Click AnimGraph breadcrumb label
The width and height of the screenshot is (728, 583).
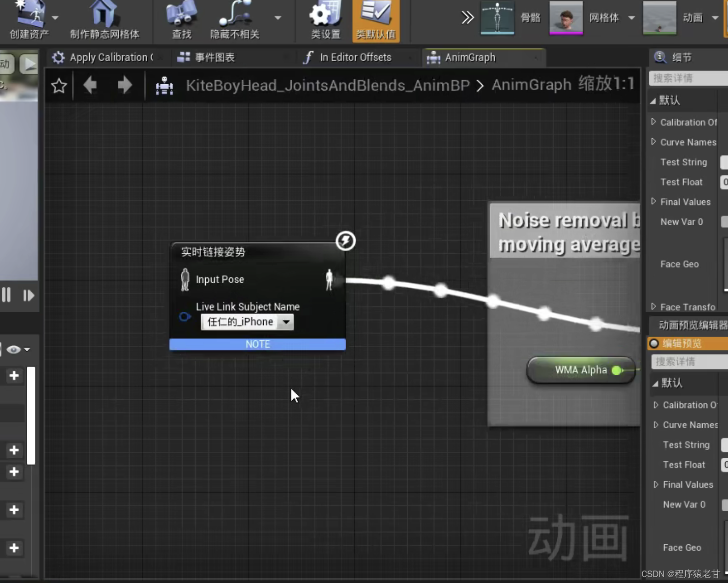point(532,85)
